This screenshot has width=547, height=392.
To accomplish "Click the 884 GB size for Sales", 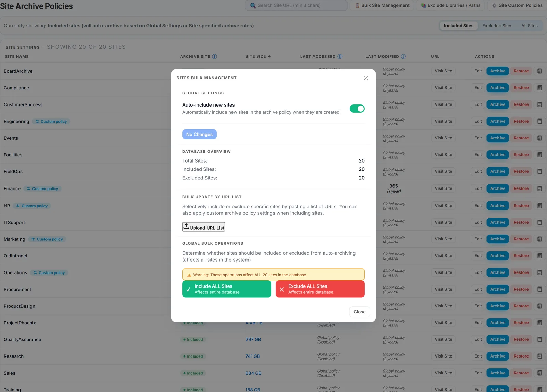I will click(253, 373).
